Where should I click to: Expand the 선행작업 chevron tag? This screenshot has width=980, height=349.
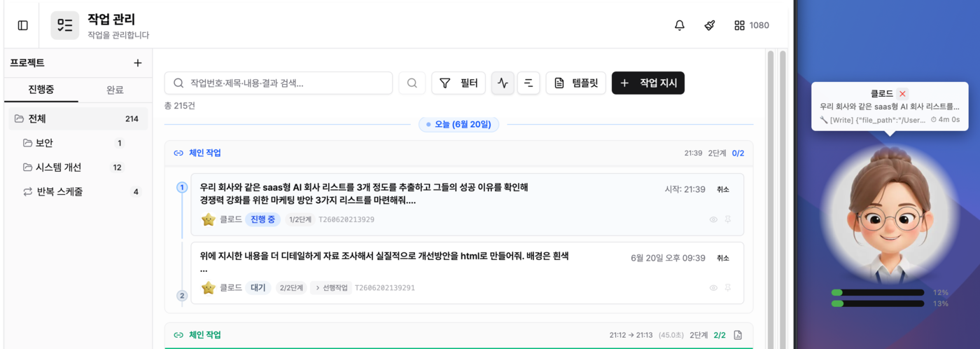tap(330, 287)
